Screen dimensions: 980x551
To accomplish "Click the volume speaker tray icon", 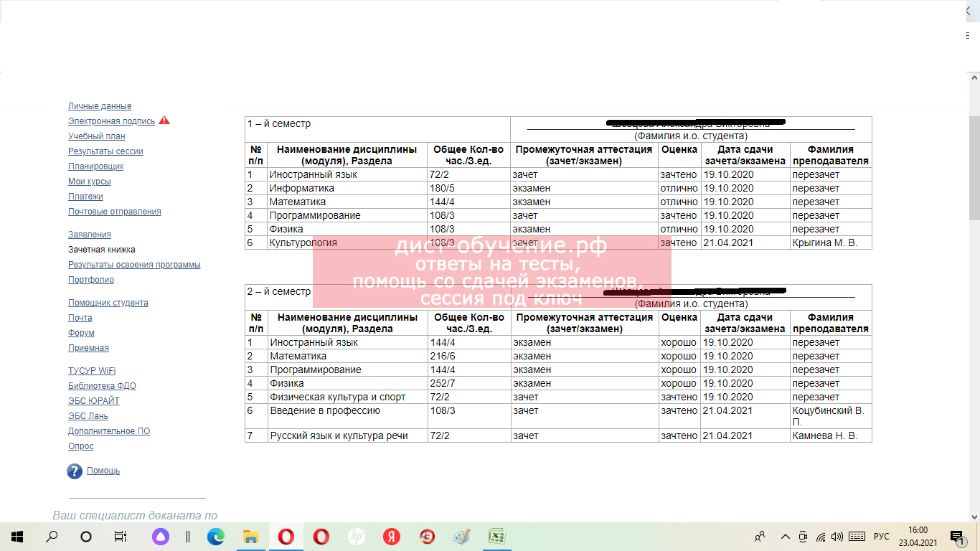I will click(837, 537).
